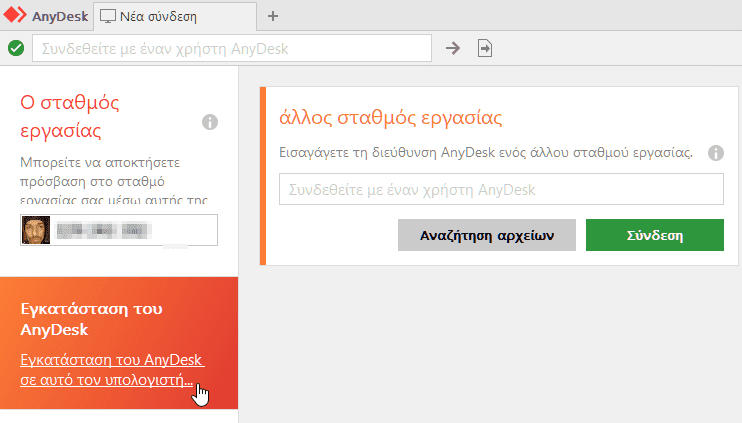Click the blurred AnyDesk address field
The height and width of the screenshot is (423, 742).
pyautogui.click(x=119, y=230)
